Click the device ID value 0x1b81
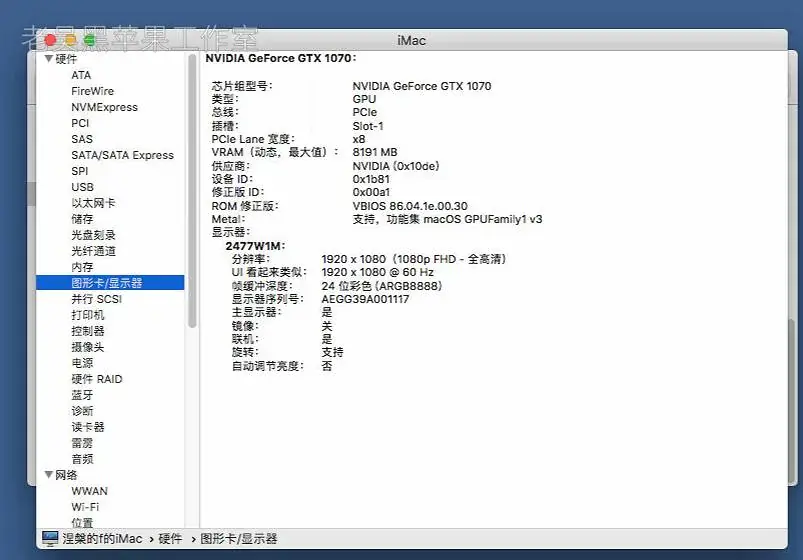Screen dimensions: 803x560 tap(371, 179)
